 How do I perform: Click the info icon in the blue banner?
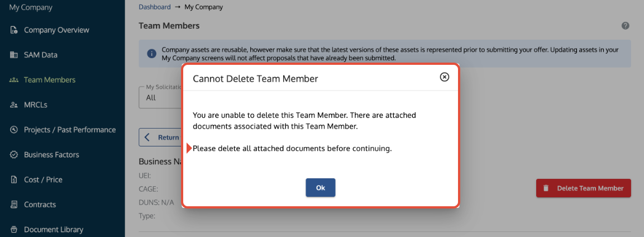[151, 54]
